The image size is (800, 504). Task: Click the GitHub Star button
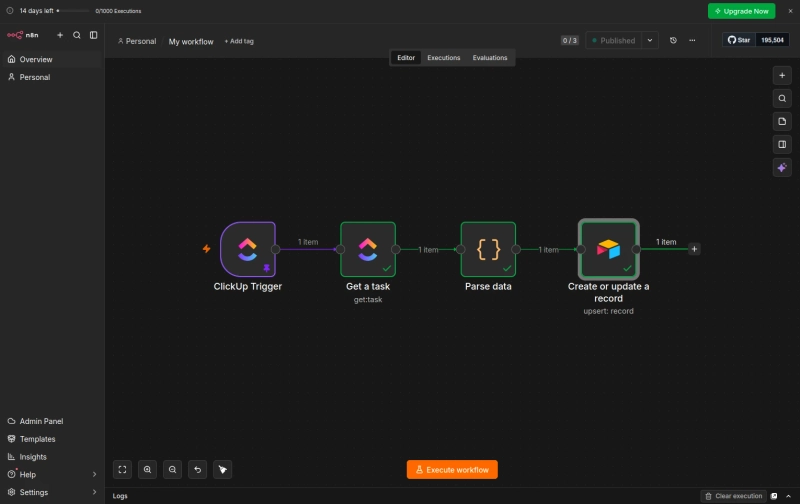point(739,40)
